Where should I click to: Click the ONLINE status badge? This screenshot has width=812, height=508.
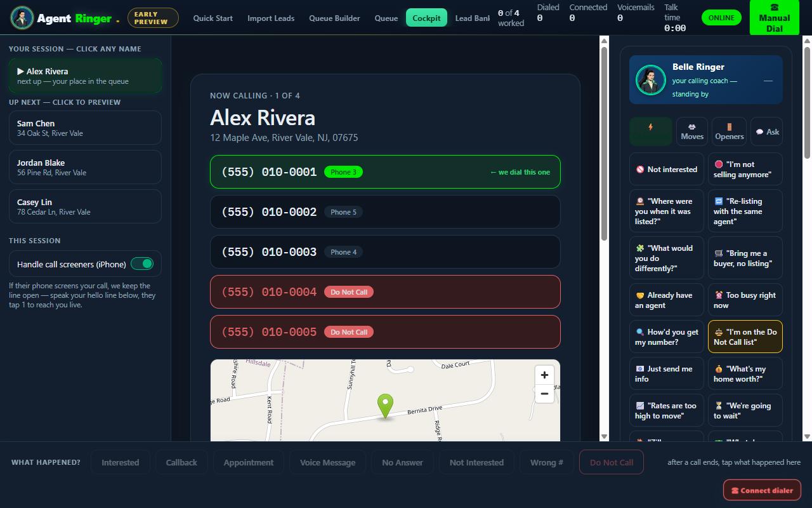coord(721,18)
